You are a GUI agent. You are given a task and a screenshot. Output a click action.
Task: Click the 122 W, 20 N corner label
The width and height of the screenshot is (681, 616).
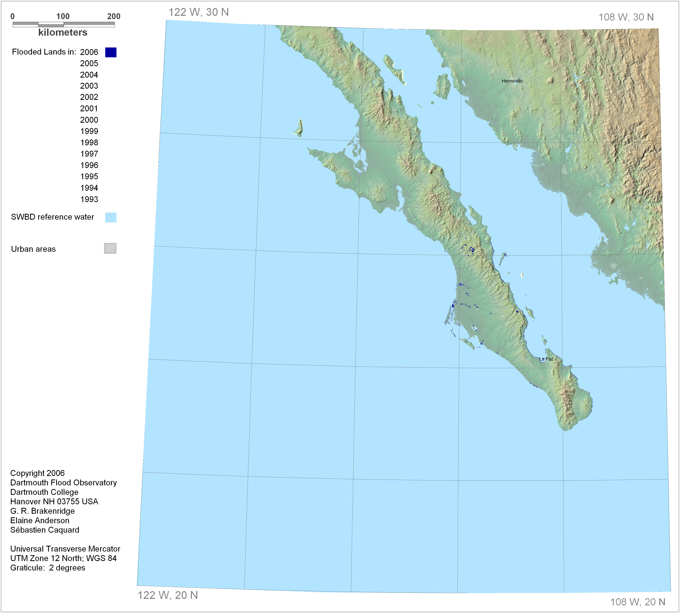(167, 595)
